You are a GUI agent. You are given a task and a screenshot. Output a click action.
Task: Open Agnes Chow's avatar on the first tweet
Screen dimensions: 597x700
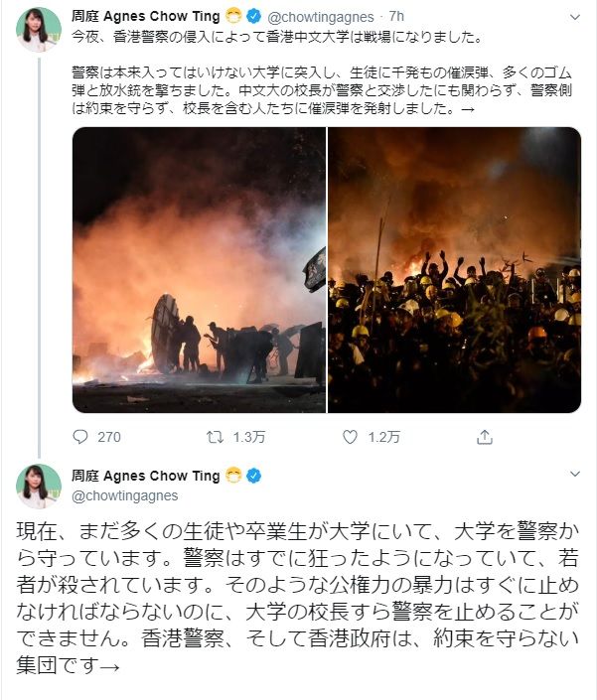pyautogui.click(x=39, y=29)
